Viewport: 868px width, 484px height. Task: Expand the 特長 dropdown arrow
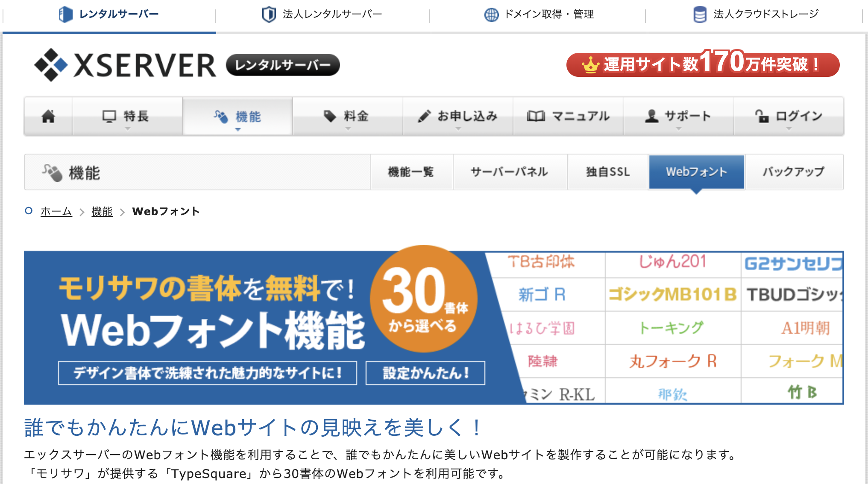[127, 128]
